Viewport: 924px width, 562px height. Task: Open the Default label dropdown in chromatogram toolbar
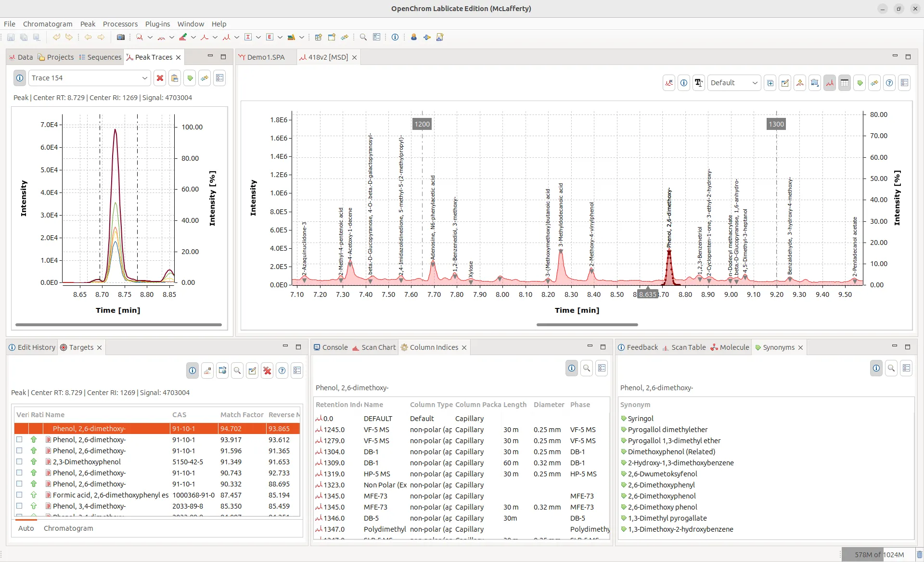point(754,83)
